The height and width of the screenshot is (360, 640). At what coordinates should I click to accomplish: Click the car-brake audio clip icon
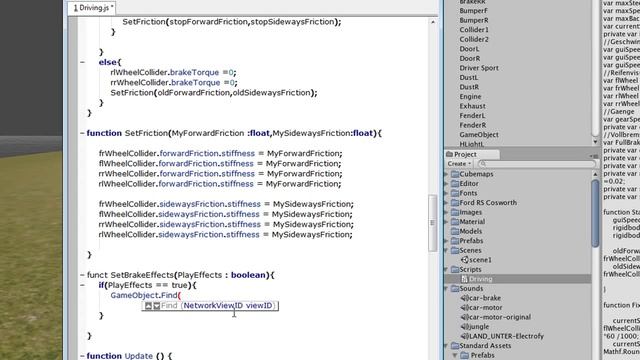point(464,298)
